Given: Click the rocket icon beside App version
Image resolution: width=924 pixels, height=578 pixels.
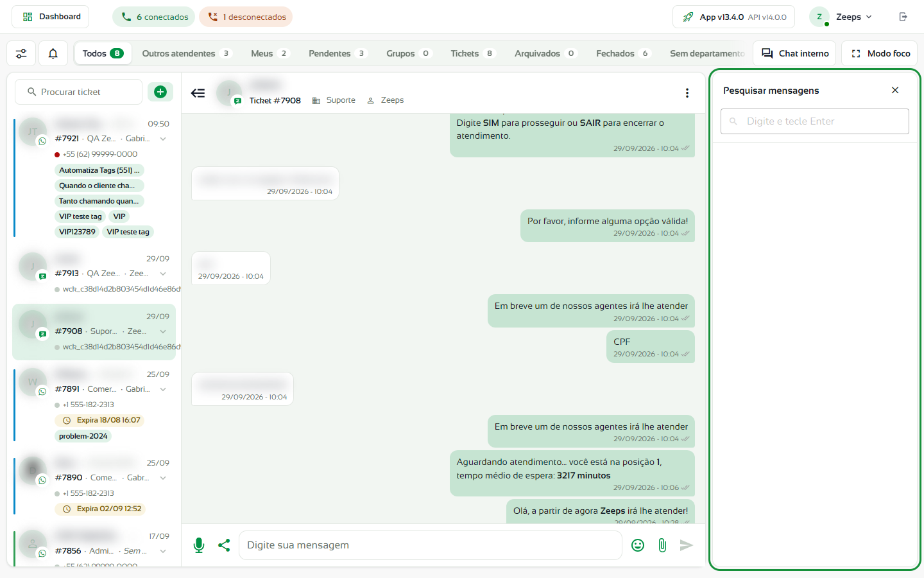Looking at the screenshot, I should tap(688, 17).
